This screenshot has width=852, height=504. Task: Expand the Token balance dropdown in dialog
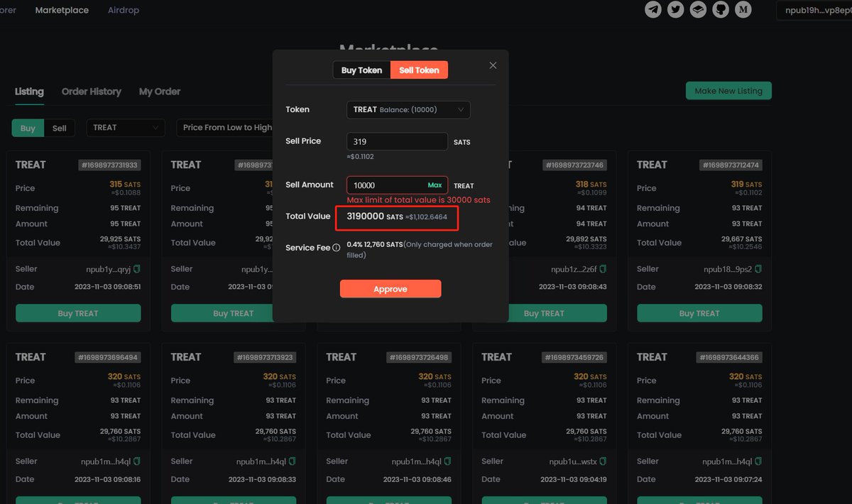pos(408,109)
